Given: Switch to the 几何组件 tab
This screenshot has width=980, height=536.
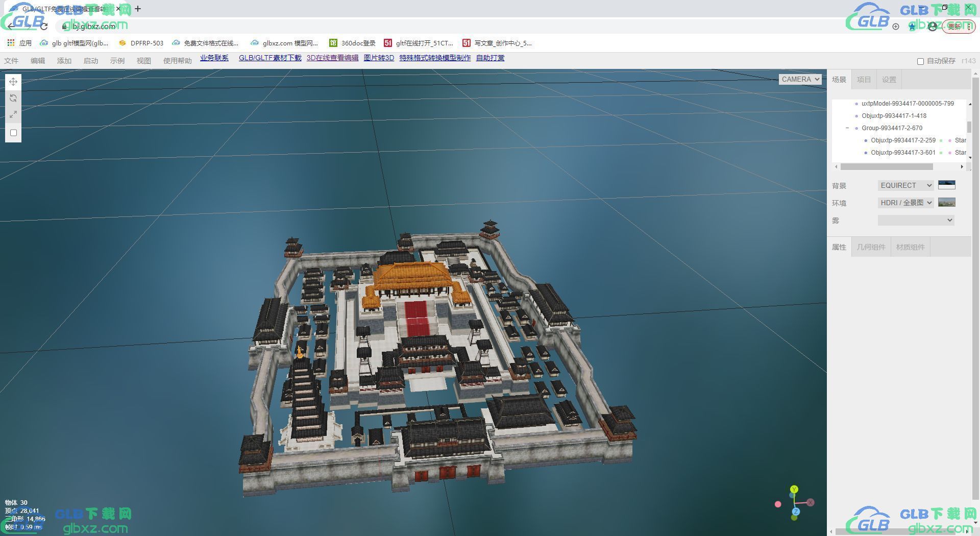Looking at the screenshot, I should pos(871,247).
